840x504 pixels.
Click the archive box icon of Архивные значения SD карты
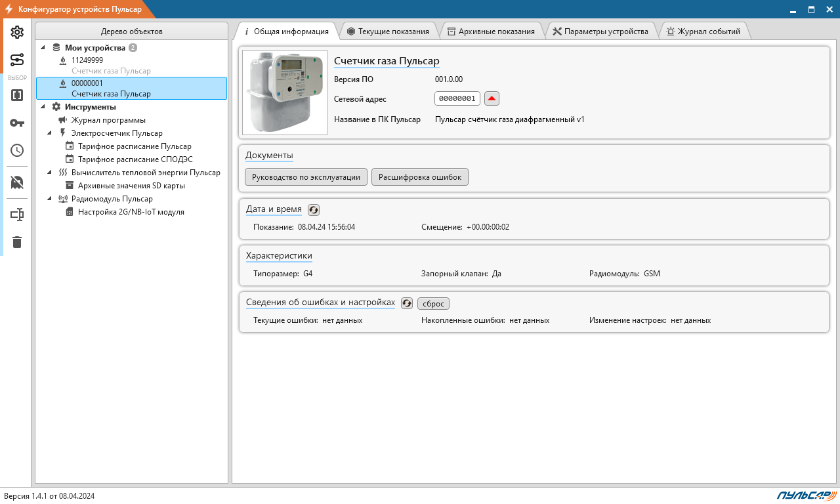pyautogui.click(x=70, y=186)
